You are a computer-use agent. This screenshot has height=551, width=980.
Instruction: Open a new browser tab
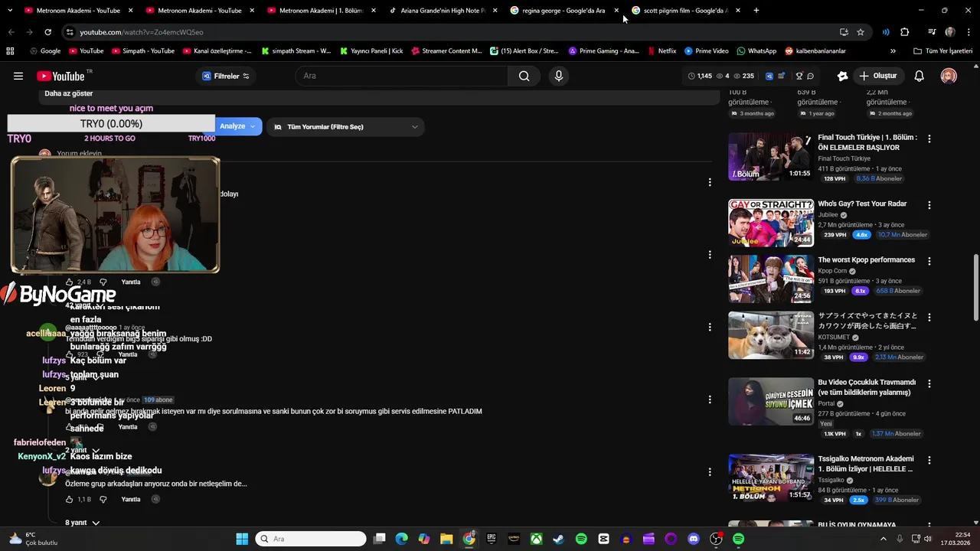[x=756, y=11]
